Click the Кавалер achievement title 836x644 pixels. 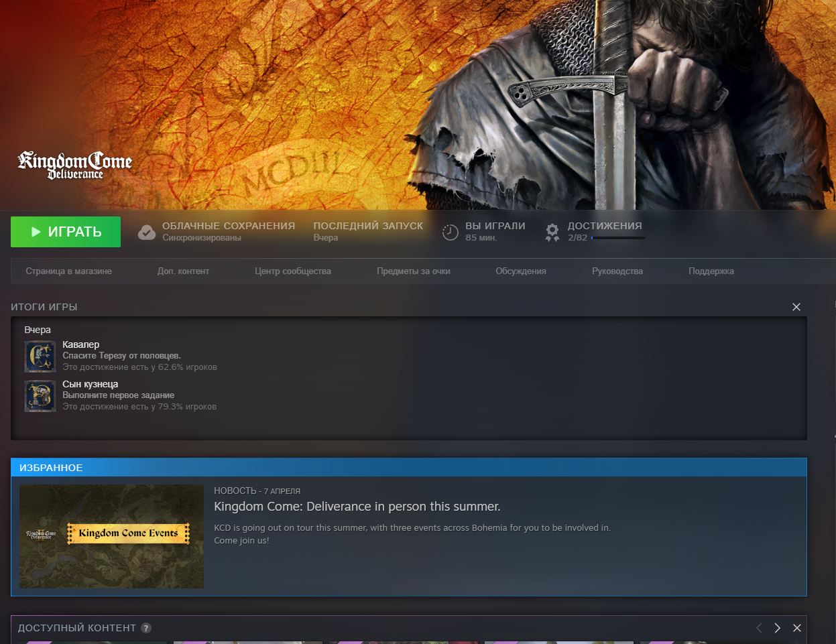pyautogui.click(x=81, y=344)
